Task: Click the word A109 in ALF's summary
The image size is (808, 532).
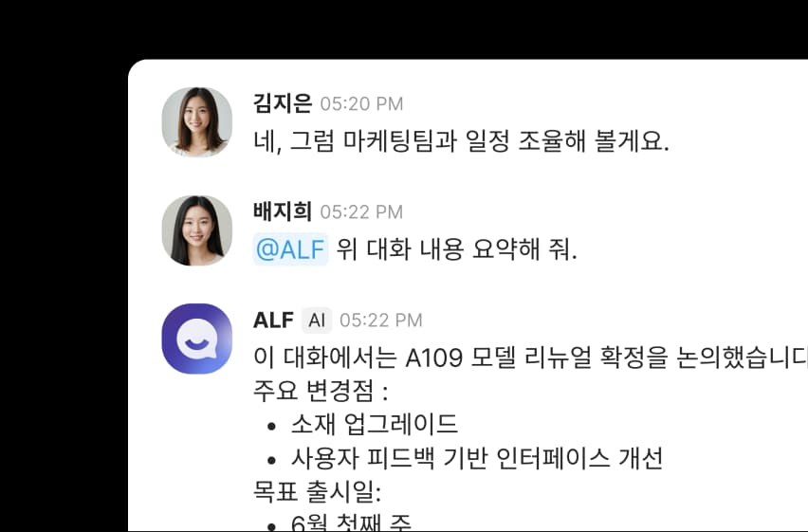Action: [x=434, y=358]
